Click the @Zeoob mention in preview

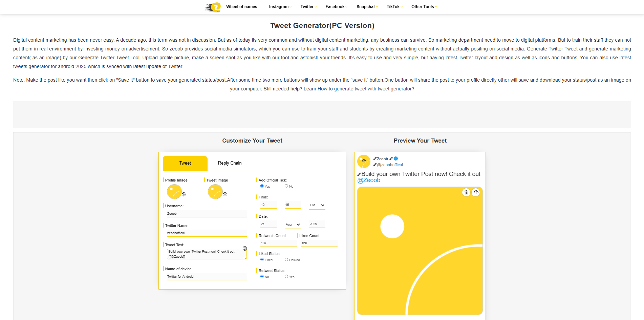369,180
